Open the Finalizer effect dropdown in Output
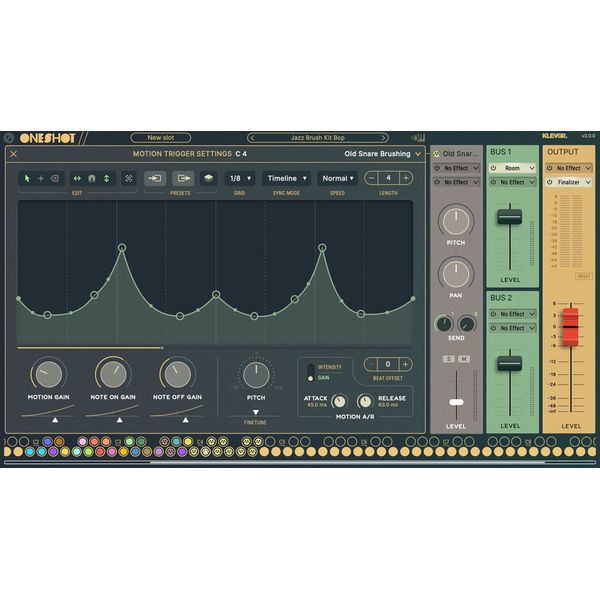This screenshot has width=600, height=600. point(569,182)
